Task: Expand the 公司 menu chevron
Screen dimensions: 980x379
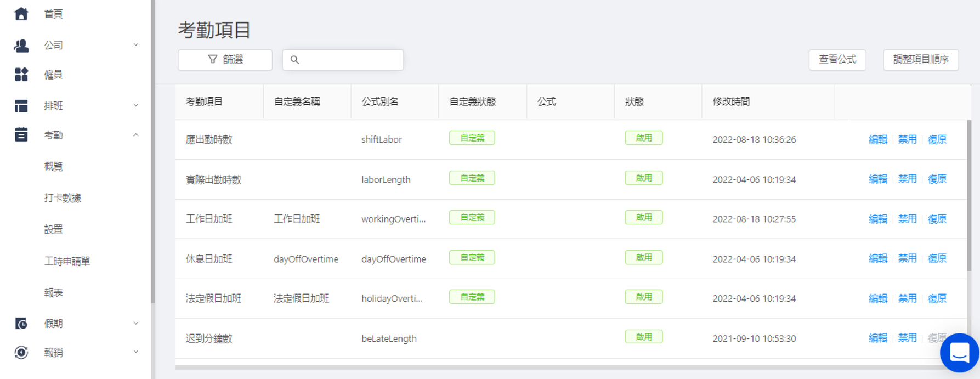Action: pyautogui.click(x=136, y=45)
